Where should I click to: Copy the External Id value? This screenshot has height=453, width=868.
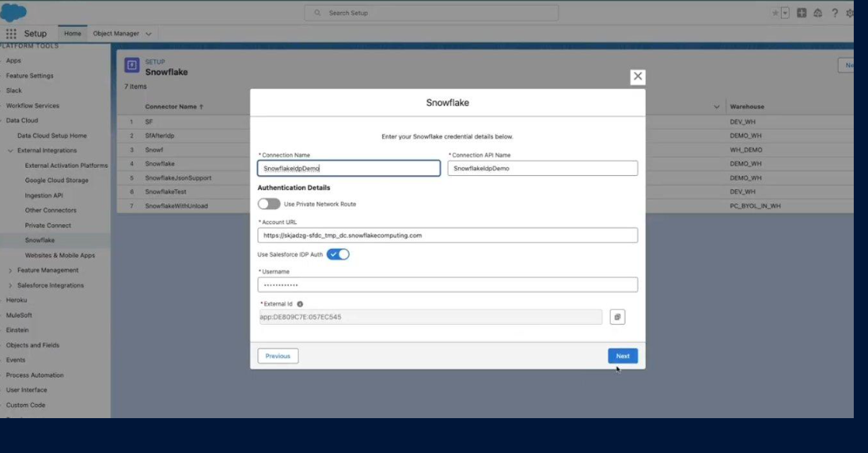pyautogui.click(x=617, y=317)
